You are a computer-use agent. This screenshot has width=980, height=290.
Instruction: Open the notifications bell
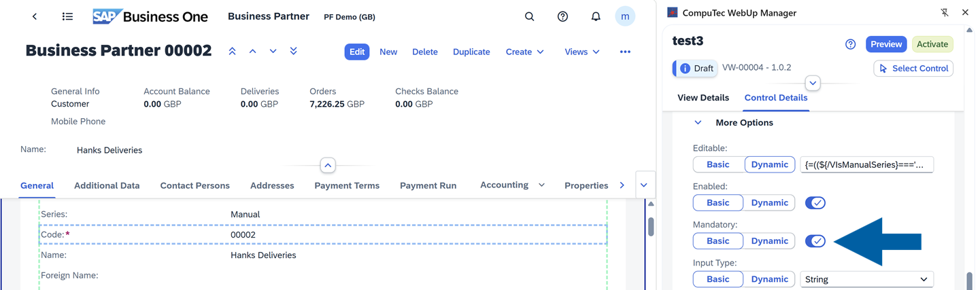[x=596, y=16]
